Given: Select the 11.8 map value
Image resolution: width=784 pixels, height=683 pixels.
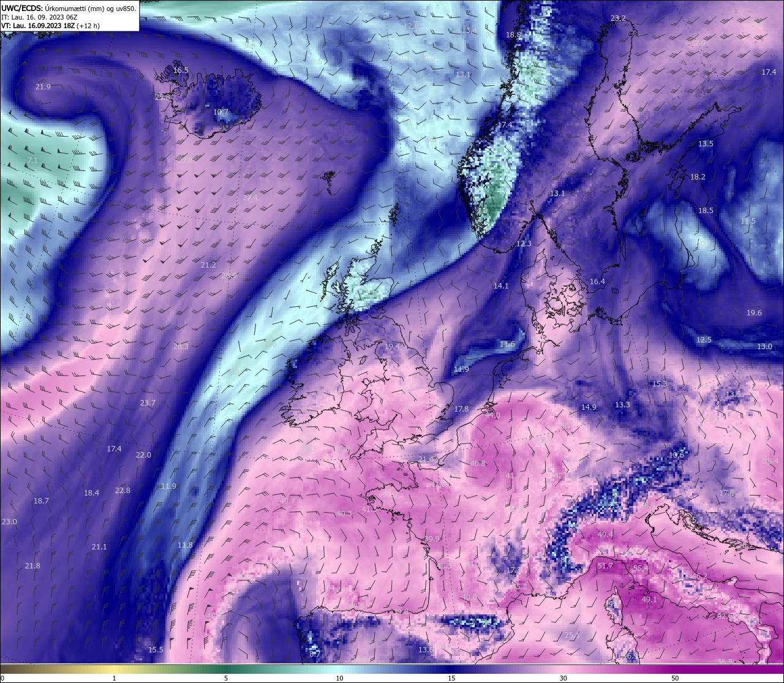Looking at the screenshot, I should coord(185,545).
